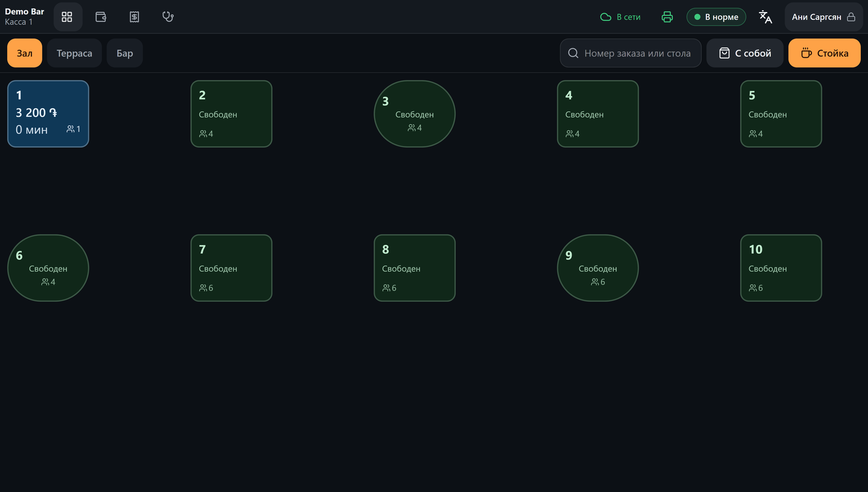The width and height of the screenshot is (868, 492).
Task: Open the stethoscope diagnostics icon
Action: click(168, 17)
